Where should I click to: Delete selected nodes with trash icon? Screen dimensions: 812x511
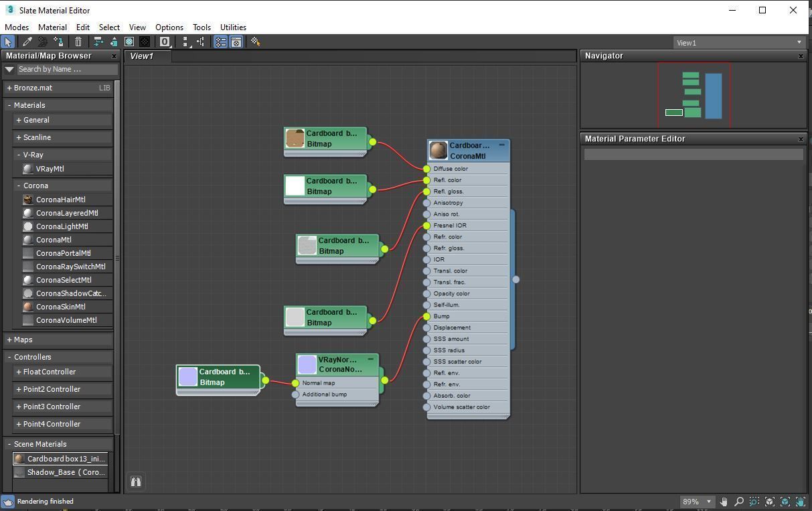78,42
